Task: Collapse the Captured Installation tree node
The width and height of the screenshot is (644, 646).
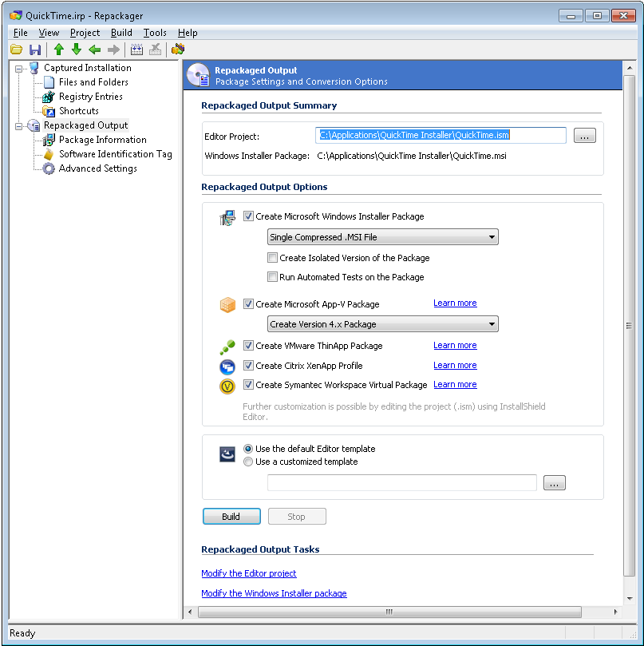Action: pyautogui.click(x=19, y=68)
